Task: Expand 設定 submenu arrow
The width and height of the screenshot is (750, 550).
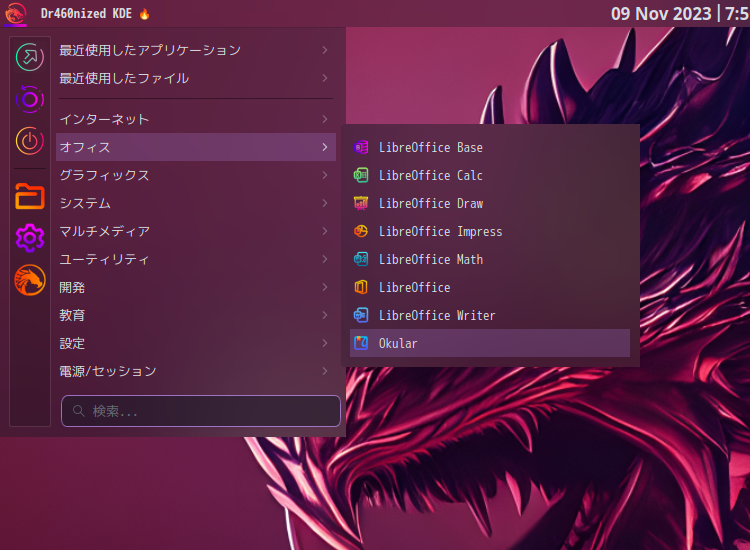Action: point(325,343)
